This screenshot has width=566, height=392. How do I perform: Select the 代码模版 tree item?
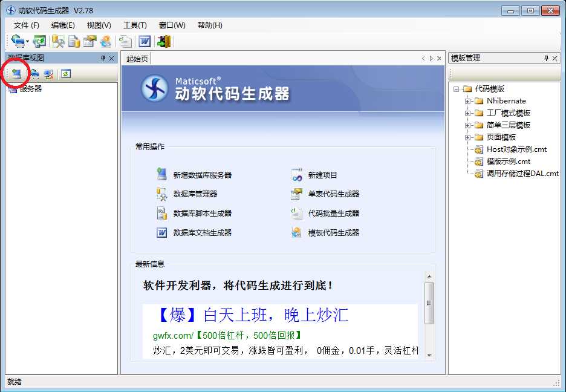pyautogui.click(x=489, y=89)
